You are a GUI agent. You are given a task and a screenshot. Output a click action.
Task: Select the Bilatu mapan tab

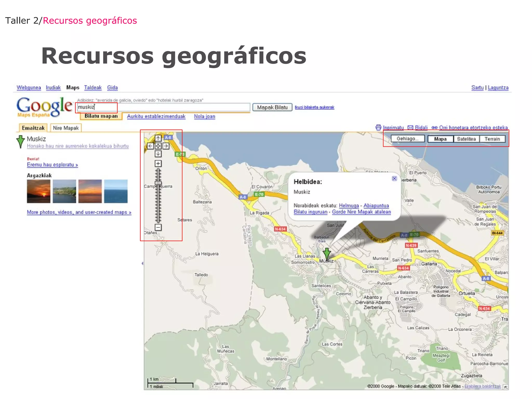click(101, 116)
